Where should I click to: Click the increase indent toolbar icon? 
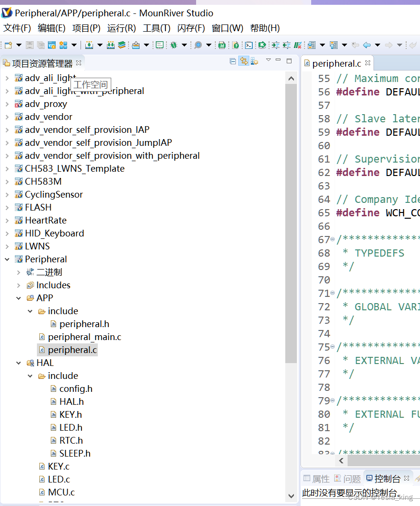(275, 45)
